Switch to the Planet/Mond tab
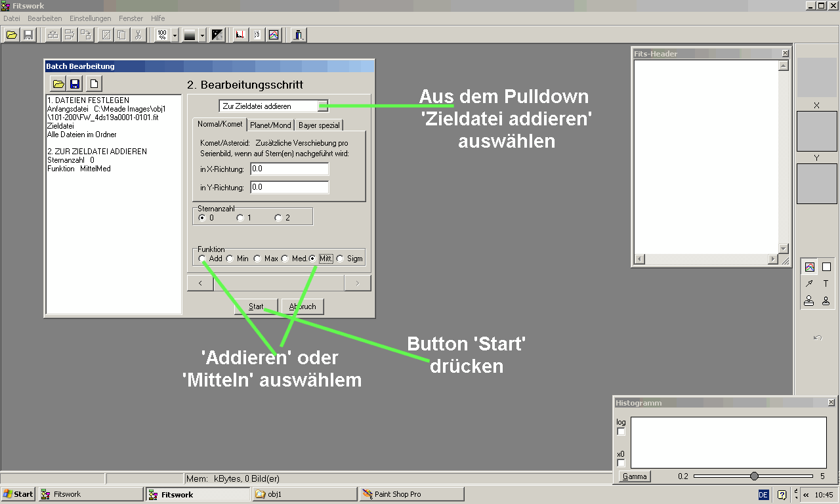The image size is (840, 504). coord(270,125)
